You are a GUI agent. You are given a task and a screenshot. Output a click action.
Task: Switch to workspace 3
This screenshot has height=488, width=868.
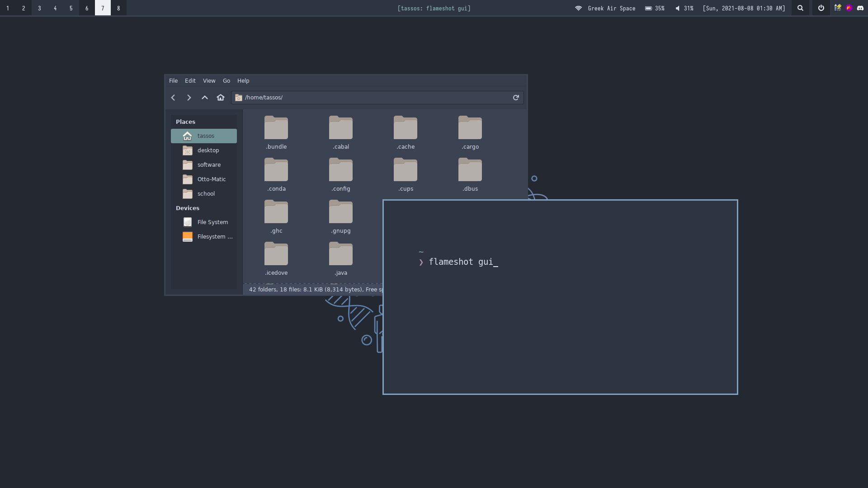[39, 8]
